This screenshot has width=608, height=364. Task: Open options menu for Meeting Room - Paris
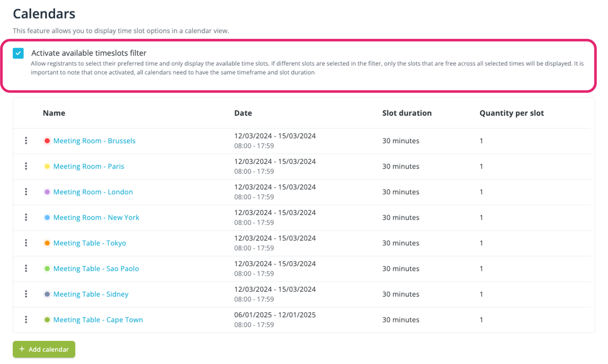pyautogui.click(x=26, y=166)
